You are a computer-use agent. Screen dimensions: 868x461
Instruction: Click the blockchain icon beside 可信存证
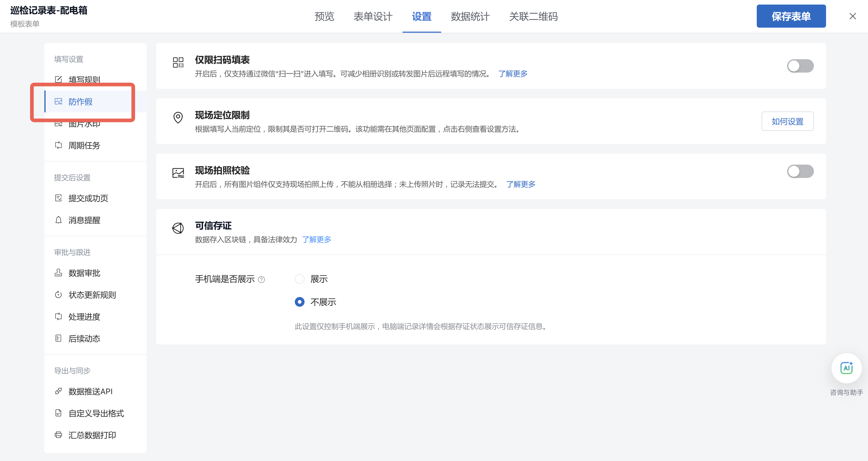[178, 228]
